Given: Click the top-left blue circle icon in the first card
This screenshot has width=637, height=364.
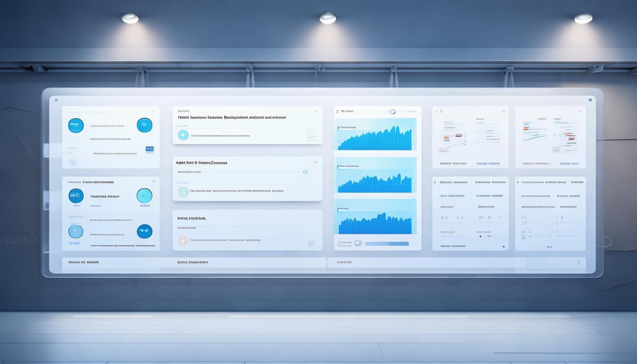Looking at the screenshot, I should (x=76, y=126).
